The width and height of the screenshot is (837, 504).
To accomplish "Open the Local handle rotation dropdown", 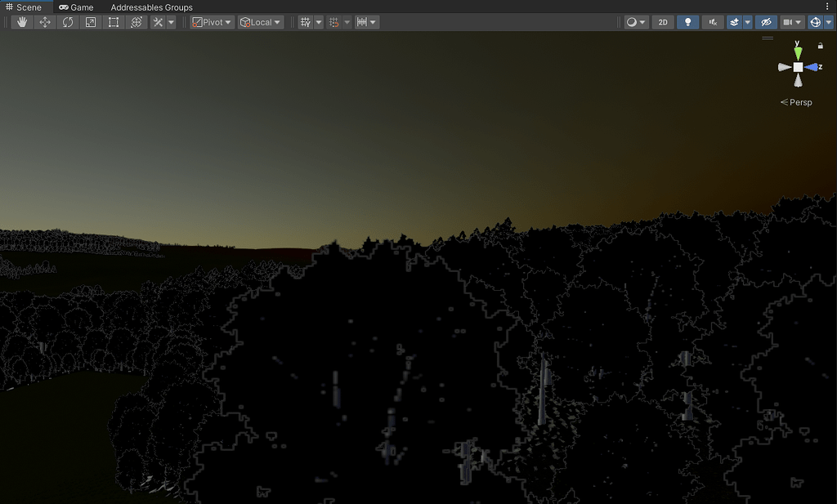I will (x=260, y=22).
